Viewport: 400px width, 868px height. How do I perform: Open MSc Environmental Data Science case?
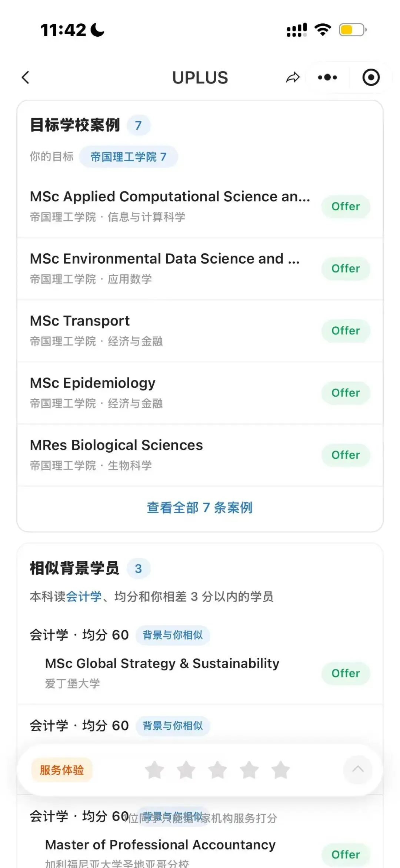click(x=200, y=268)
